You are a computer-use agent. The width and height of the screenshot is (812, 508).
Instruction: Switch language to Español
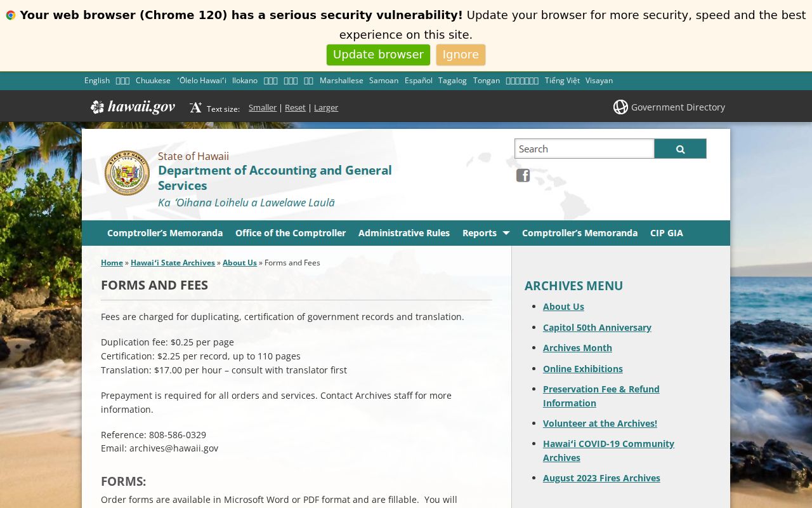pos(419,81)
